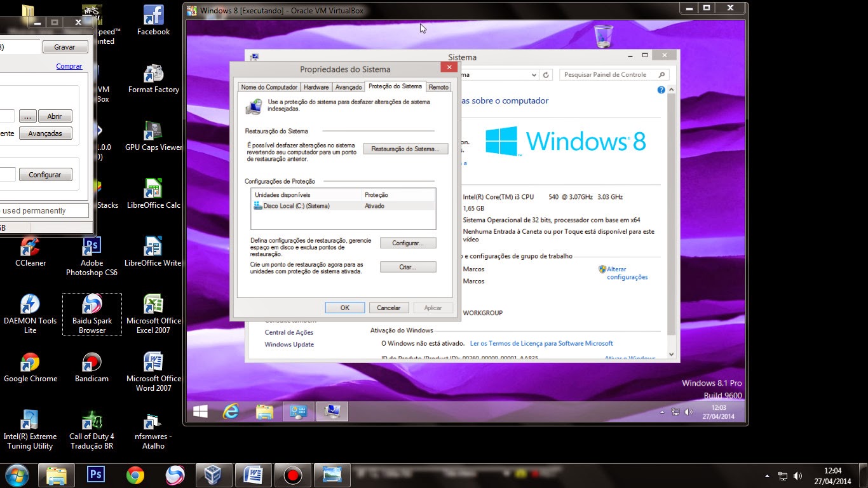This screenshot has height=488, width=868.
Task: Show hidden icons in host tray
Action: (x=767, y=476)
